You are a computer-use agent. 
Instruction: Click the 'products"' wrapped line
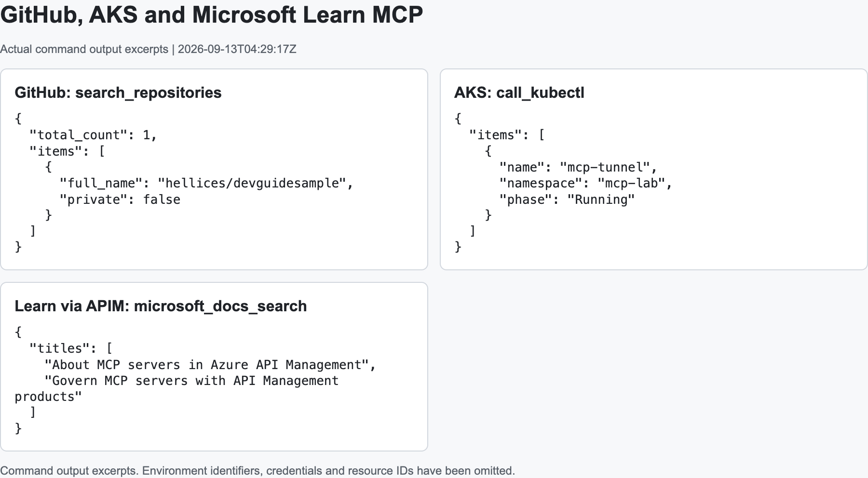pyautogui.click(x=48, y=397)
